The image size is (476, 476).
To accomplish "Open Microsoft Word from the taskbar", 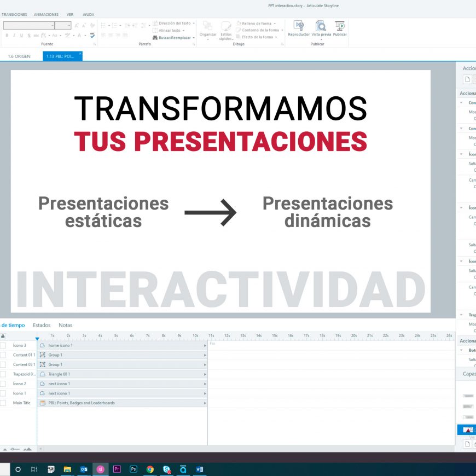I will pos(200,469).
